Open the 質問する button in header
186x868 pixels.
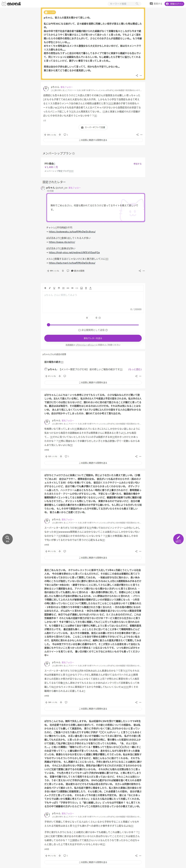156,4
